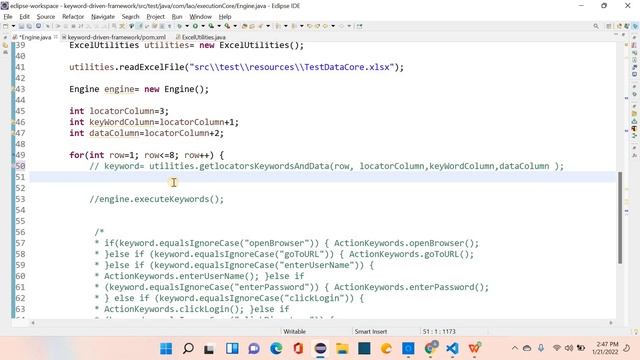The image size is (640, 360).
Task: Open the Window menu
Action: point(200,17)
